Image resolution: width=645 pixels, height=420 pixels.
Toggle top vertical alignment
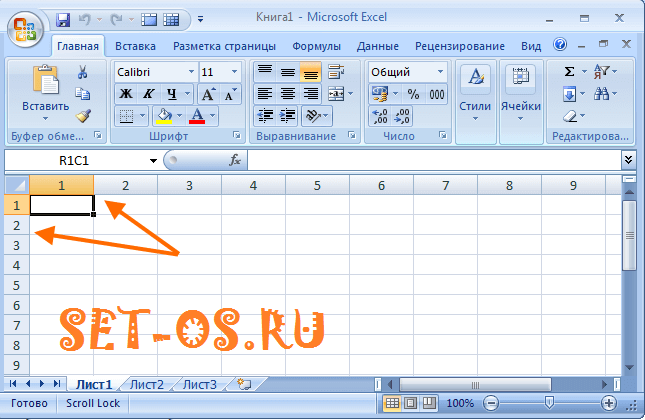[x=265, y=72]
